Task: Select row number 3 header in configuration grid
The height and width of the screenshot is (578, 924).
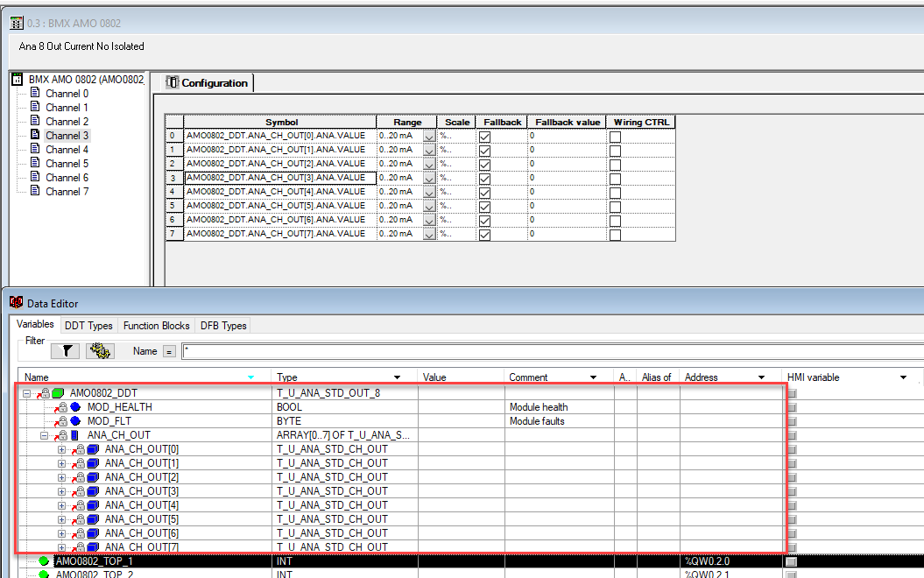Action: [x=173, y=178]
